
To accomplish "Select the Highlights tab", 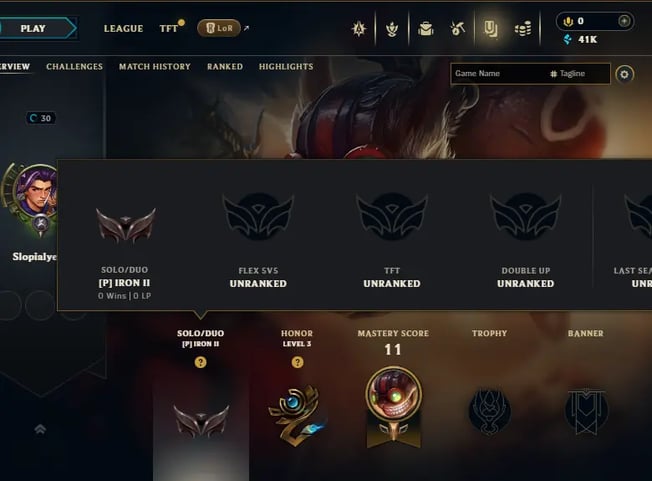I will tap(286, 67).
